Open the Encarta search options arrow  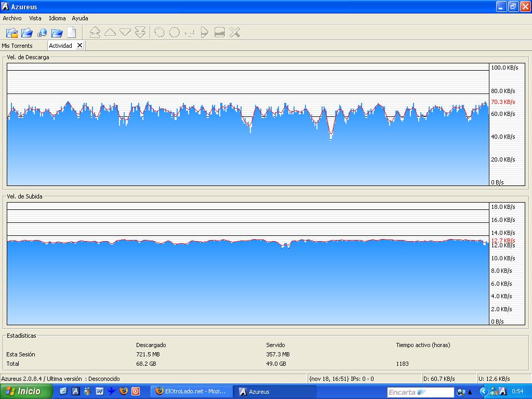(470, 392)
